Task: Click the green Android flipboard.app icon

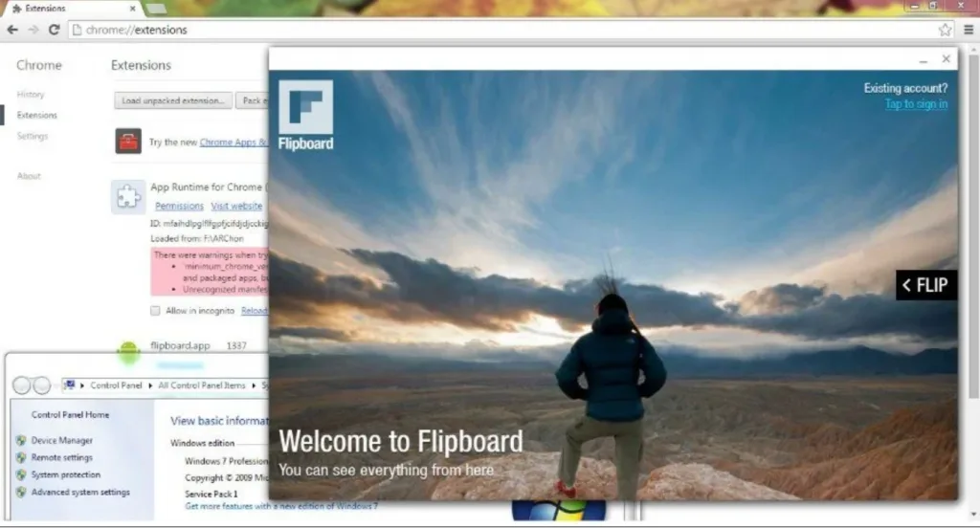Action: [127, 352]
